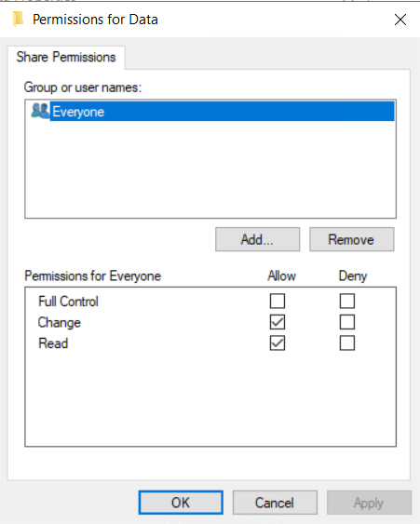Click the Read permission label

click(x=53, y=343)
